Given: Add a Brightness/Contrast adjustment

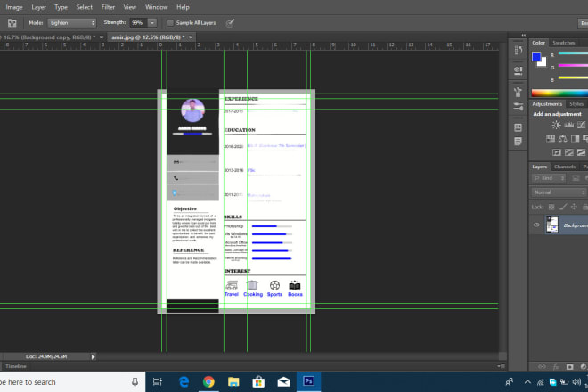Looking at the screenshot, I should pyautogui.click(x=557, y=125).
